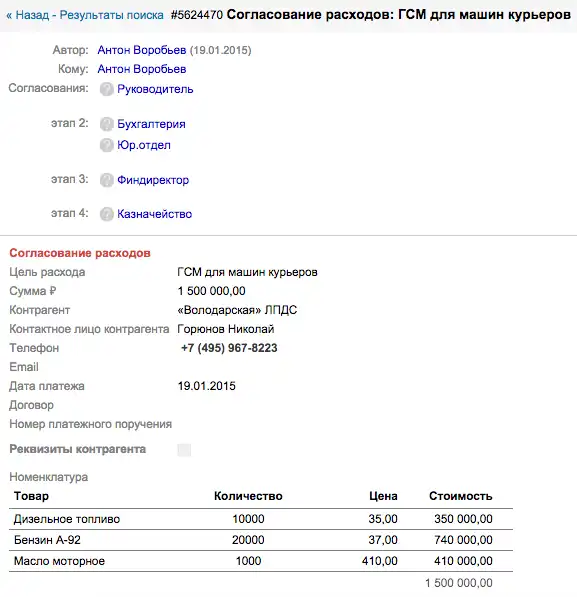Image resolution: width=577 pixels, height=597 pixels.
Task: Open the Казначейство approver link
Action: [155, 214]
